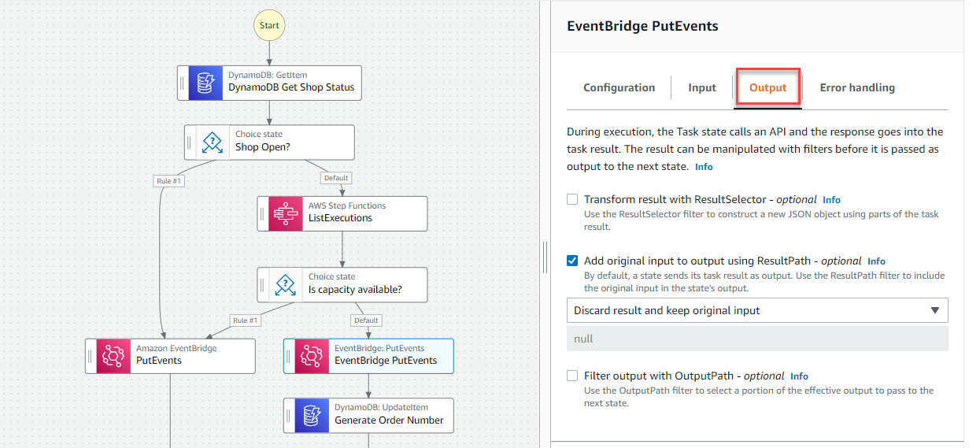Select the Generate Order Number state label
The image size is (980, 448).
pos(389,420)
